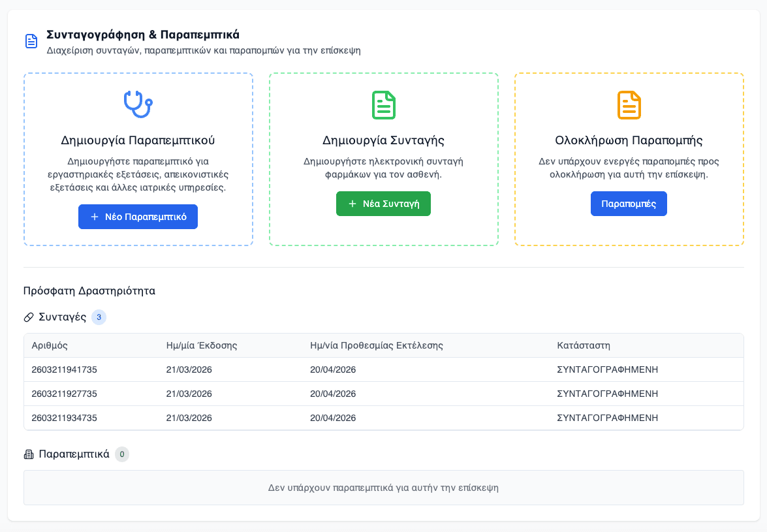Screen dimensions: 767x532
Task: Click the Παραπεμπτικά count badge showing 0
Action: 121,454
